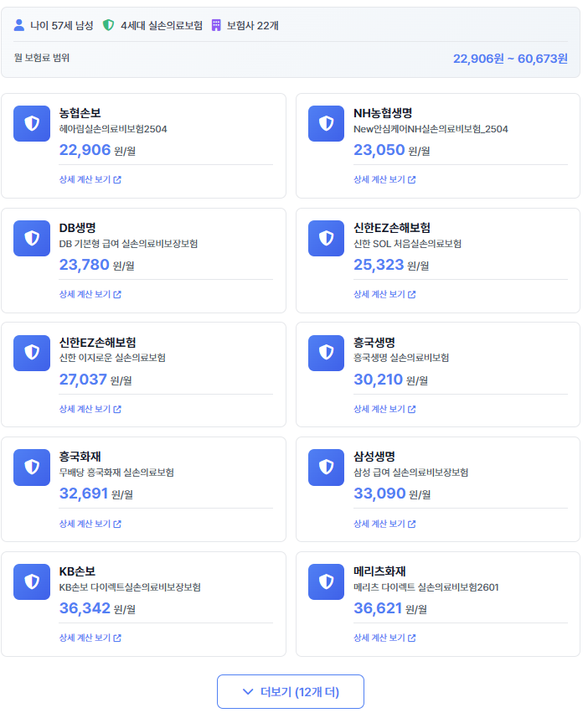Screen dimensions: 588x713
Task: Expand list with 더보기 (12개 더)
Action: pos(291,692)
